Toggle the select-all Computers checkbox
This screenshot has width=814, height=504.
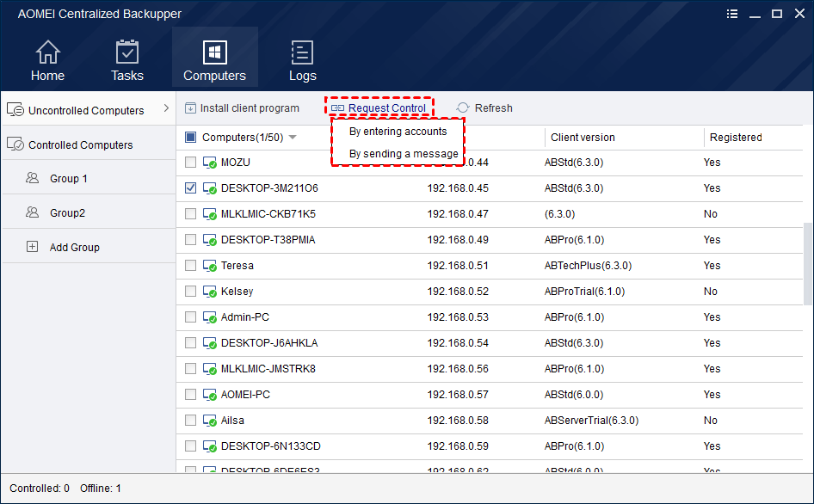click(x=190, y=137)
